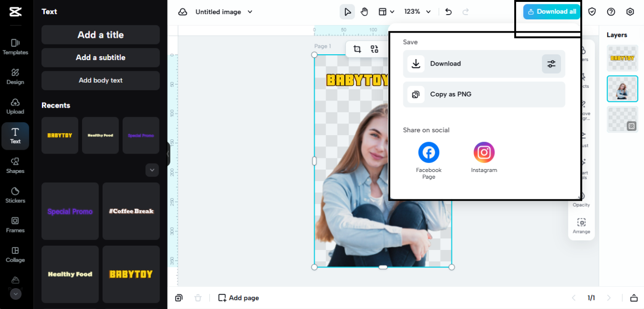Click the 1/1 page indicator
This screenshot has width=644, height=309.
[x=591, y=298]
